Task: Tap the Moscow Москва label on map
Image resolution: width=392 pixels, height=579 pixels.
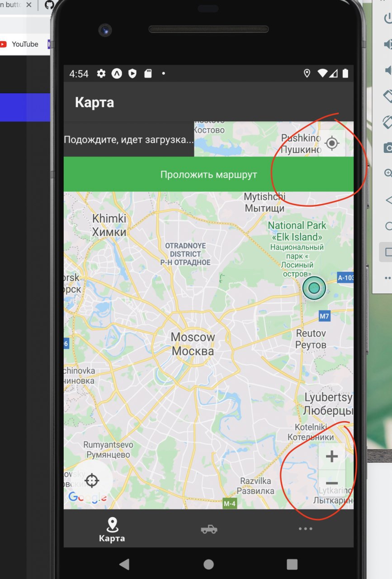Action: [x=193, y=344]
